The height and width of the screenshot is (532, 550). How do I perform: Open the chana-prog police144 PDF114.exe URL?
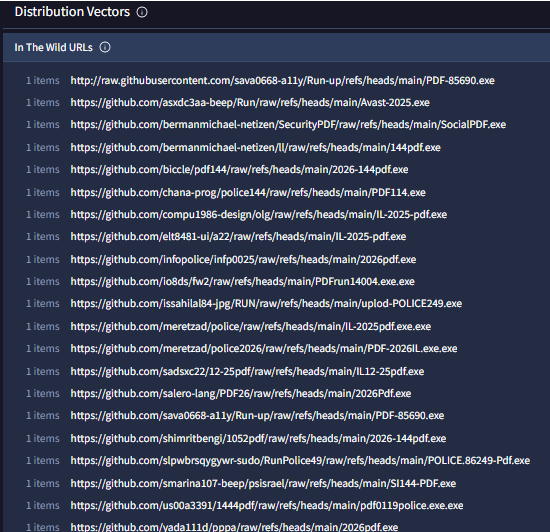coord(248,193)
